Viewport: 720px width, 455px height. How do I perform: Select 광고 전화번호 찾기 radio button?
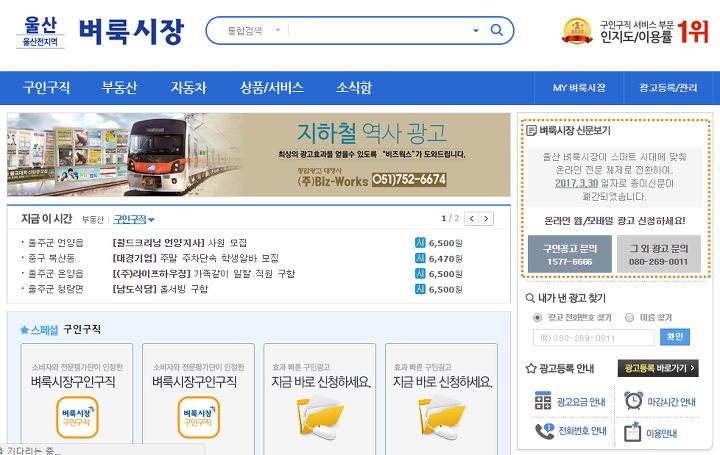tap(537, 317)
